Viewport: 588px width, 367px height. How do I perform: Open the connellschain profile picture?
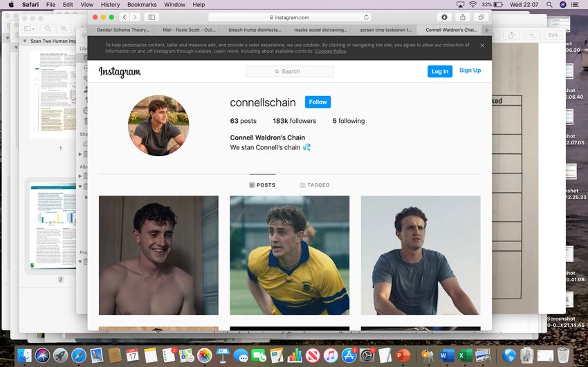point(158,126)
